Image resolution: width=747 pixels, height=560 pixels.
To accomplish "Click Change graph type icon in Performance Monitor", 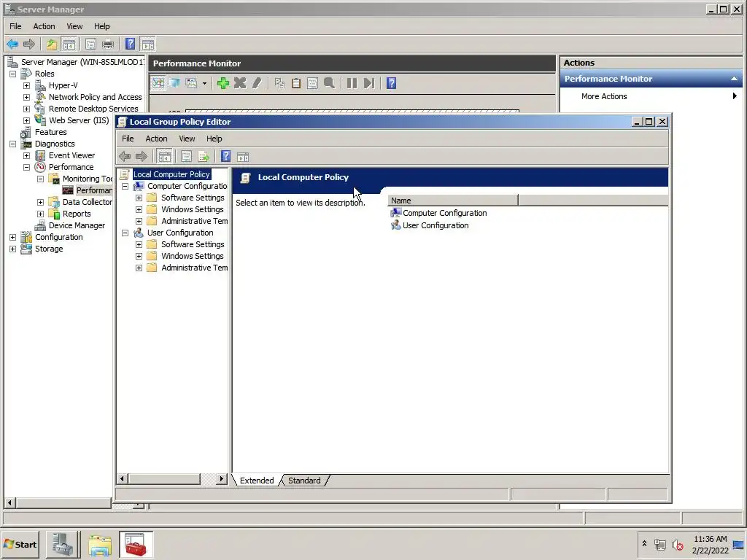I will point(192,83).
